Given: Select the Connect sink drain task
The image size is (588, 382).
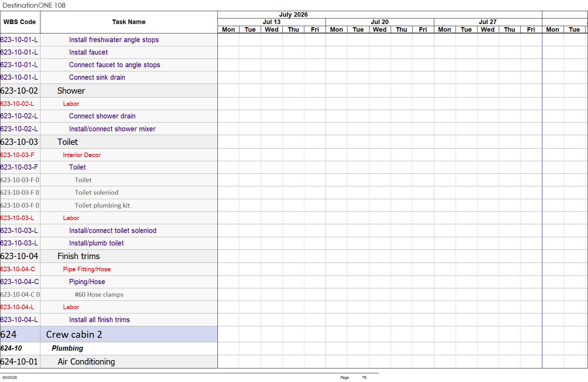Looking at the screenshot, I should pyautogui.click(x=97, y=77).
